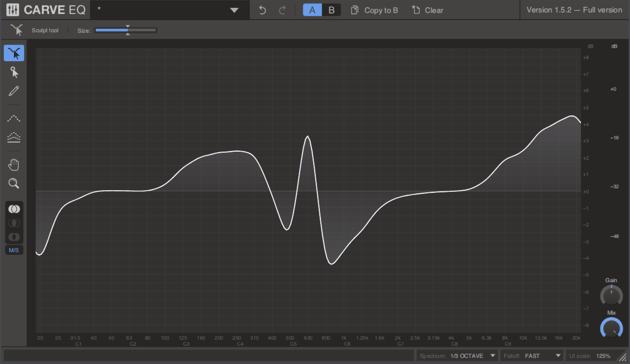The width and height of the screenshot is (630, 364).
Task: Select the point edit cursor tool
Action: pos(14,72)
